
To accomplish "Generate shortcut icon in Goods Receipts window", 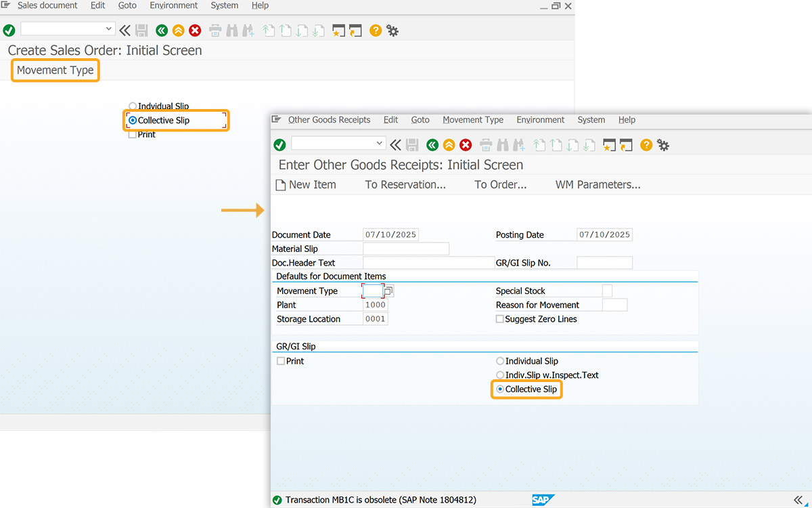I will click(x=626, y=145).
